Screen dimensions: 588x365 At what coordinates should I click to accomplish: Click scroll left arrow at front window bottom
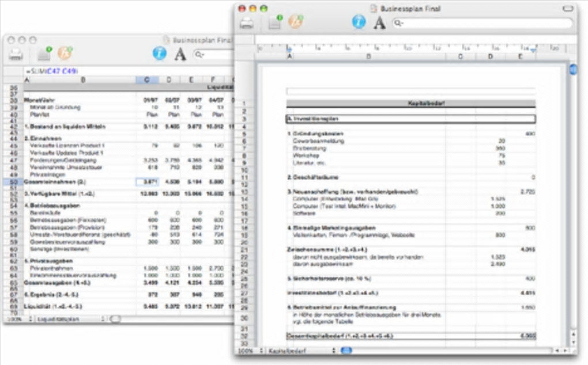click(557, 351)
